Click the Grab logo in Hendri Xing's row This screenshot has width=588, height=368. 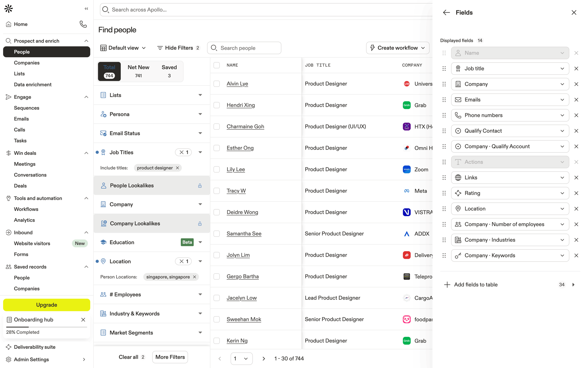(x=406, y=105)
